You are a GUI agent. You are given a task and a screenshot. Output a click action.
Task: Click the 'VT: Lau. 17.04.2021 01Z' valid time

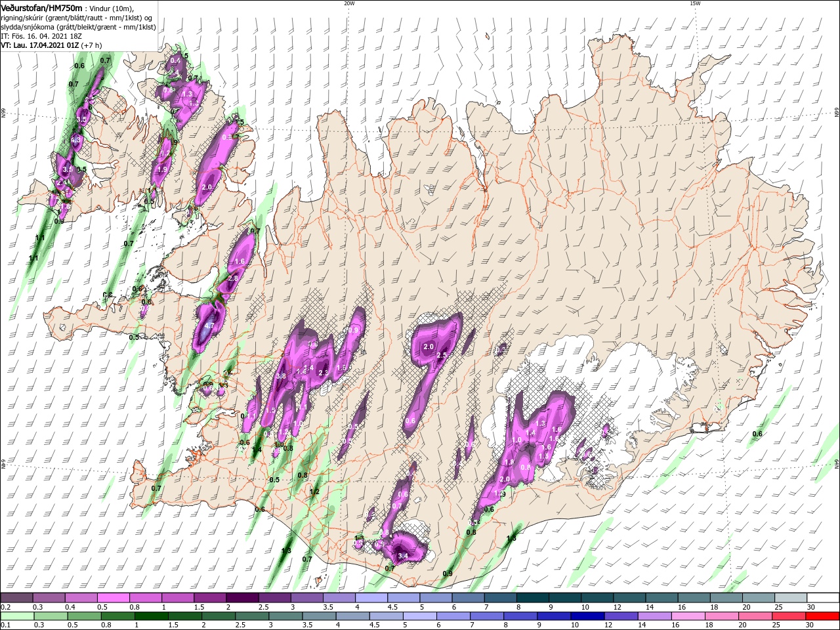(40, 45)
